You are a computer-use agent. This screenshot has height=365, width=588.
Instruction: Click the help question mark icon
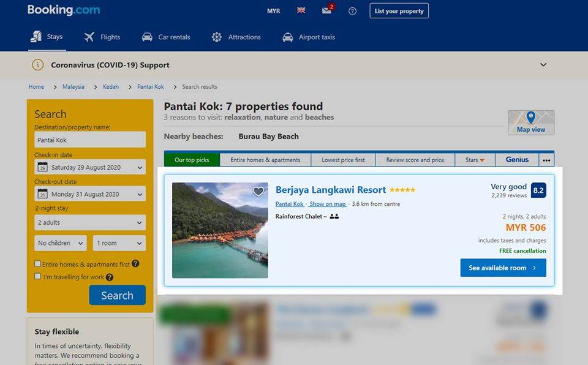tap(353, 11)
